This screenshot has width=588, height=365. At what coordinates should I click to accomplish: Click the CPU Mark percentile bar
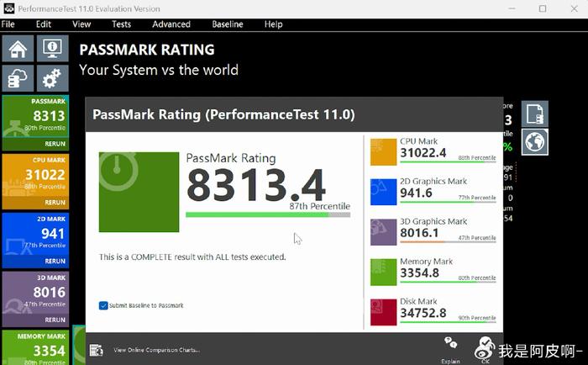coord(448,162)
